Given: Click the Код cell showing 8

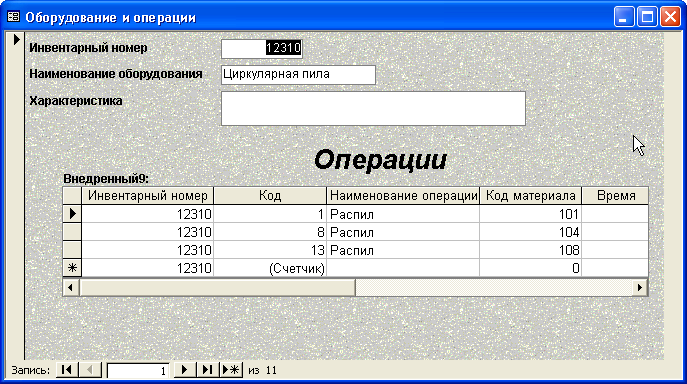Looking at the screenshot, I should (270, 232).
